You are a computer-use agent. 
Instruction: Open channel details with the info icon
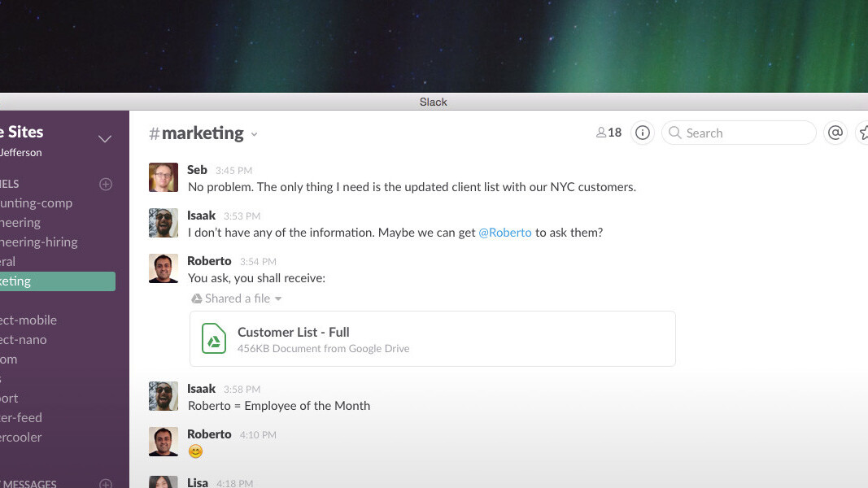point(642,133)
